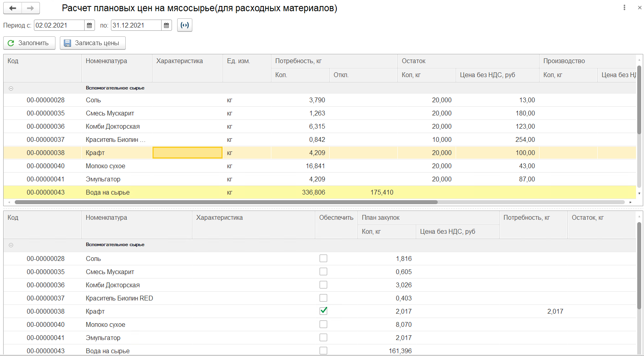The height and width of the screenshot is (356, 644).
Task: Click the Записать цены button
Action: pyautogui.click(x=93, y=43)
